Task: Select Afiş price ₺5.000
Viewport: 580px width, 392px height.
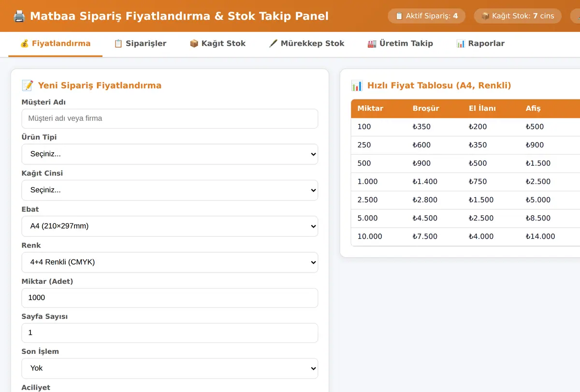Action: 538,200
